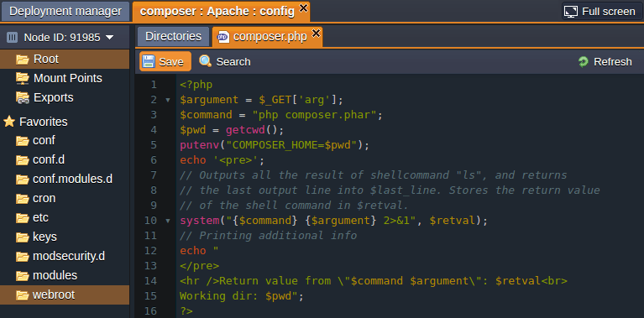The height and width of the screenshot is (318, 644).
Task: Click the echo '<pre>' line
Action: coord(222,160)
